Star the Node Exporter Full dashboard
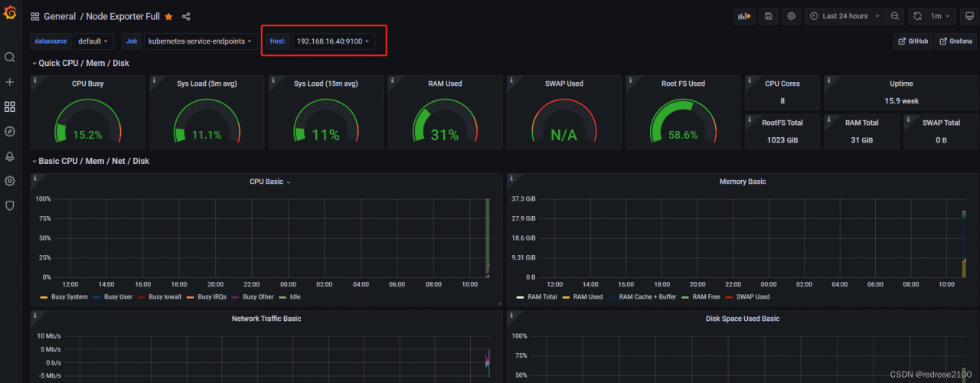980x383 pixels. pos(168,16)
